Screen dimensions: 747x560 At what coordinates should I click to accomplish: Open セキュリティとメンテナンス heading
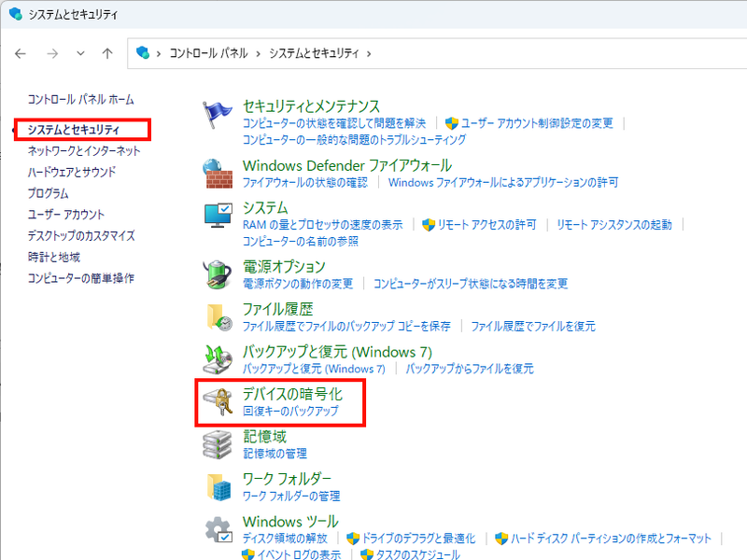point(311,105)
